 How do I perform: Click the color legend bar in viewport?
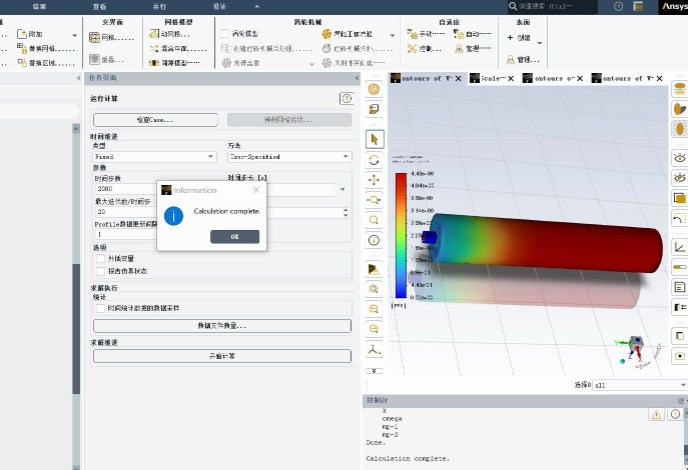click(400, 234)
